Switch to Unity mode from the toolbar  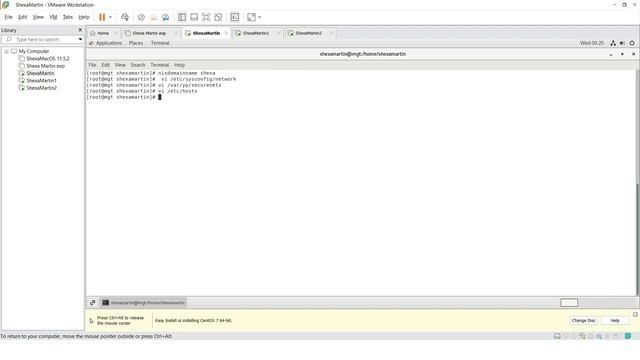(218, 17)
